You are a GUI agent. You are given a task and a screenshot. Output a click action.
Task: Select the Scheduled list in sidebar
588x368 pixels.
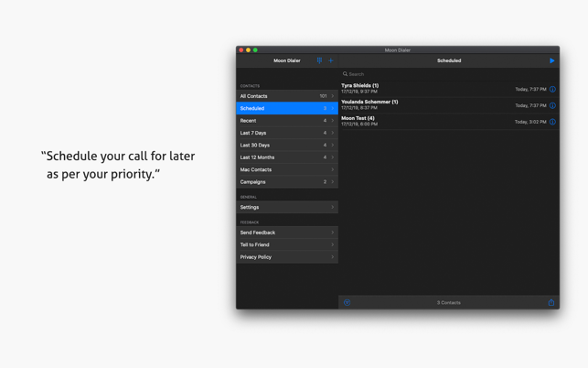click(x=287, y=108)
